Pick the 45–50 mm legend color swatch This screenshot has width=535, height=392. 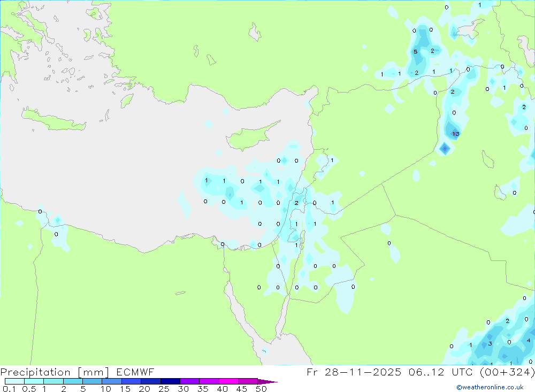248,381
